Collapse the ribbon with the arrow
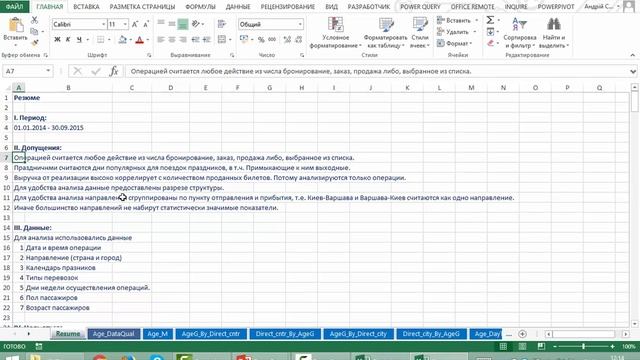Image resolution: width=640 pixels, height=360 pixels. [633, 55]
